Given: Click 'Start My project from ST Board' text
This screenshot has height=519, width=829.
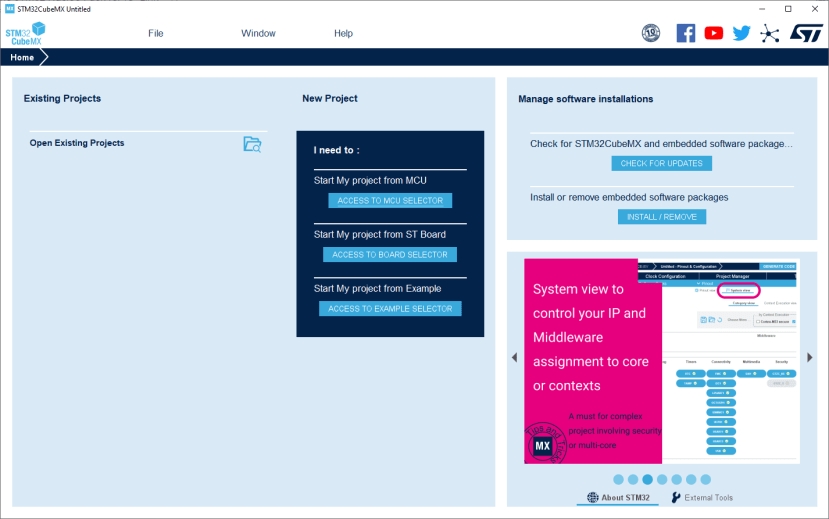Looking at the screenshot, I should point(380,234).
